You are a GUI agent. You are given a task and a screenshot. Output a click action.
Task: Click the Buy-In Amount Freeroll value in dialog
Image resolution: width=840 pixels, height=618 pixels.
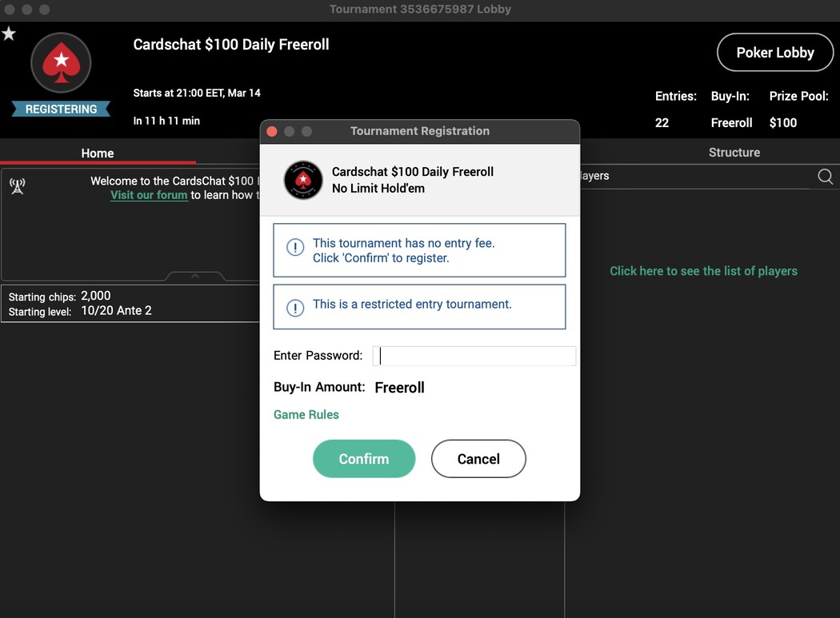click(400, 387)
